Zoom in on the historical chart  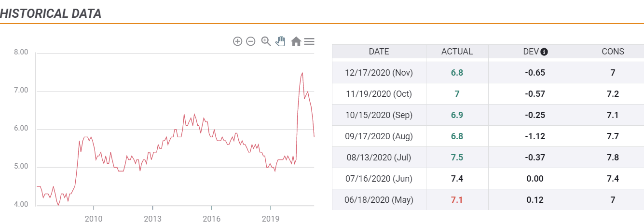[x=237, y=41]
